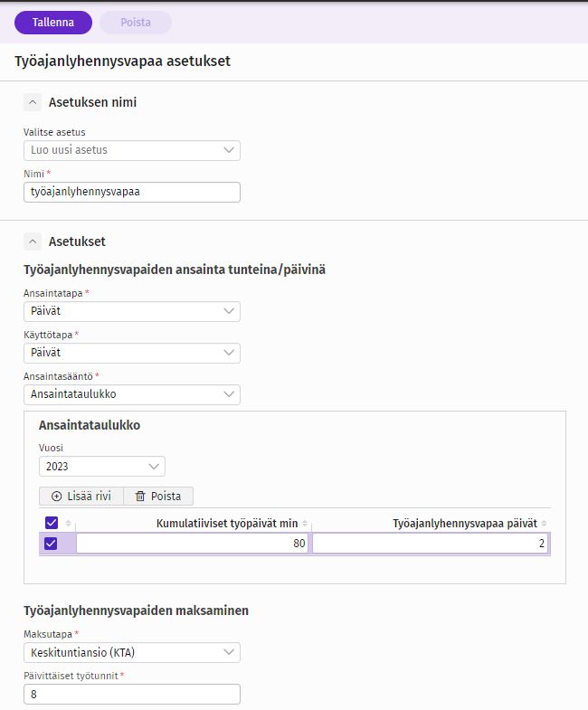This screenshot has height=710, width=588.
Task: Click the plus icon on Lisää rivi
Action: tap(57, 497)
